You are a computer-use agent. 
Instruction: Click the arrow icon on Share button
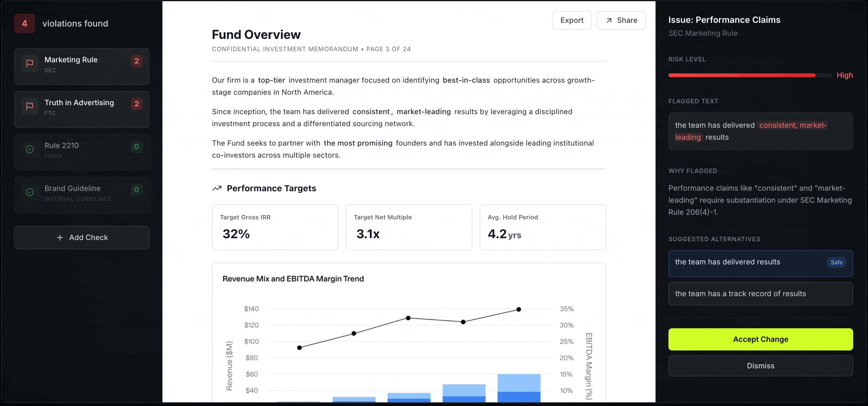(x=609, y=21)
